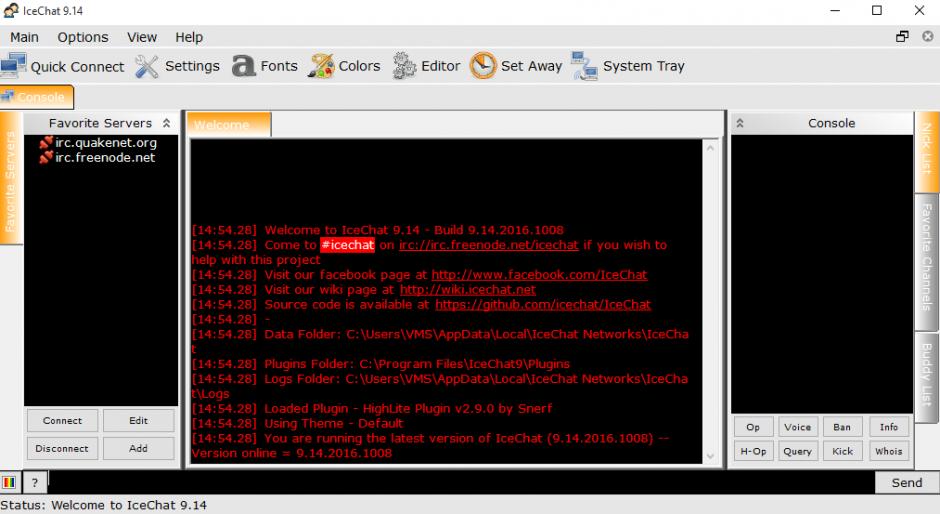Click the Whois button
940x514 pixels.
click(x=889, y=451)
